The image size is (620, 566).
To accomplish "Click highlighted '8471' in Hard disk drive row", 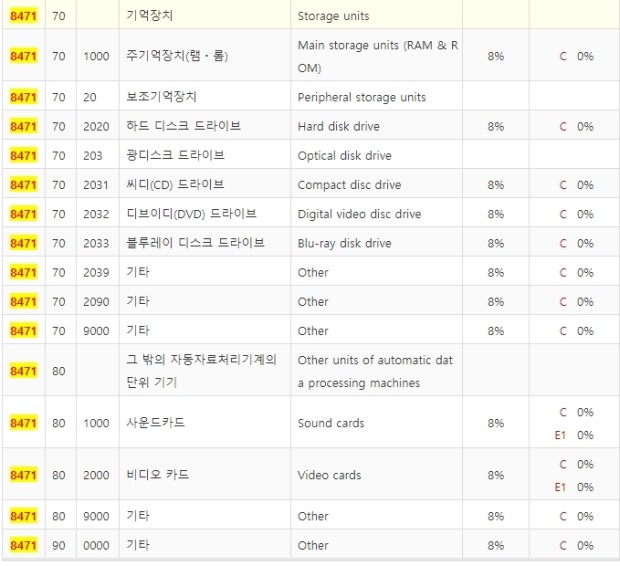I will 23,127.
